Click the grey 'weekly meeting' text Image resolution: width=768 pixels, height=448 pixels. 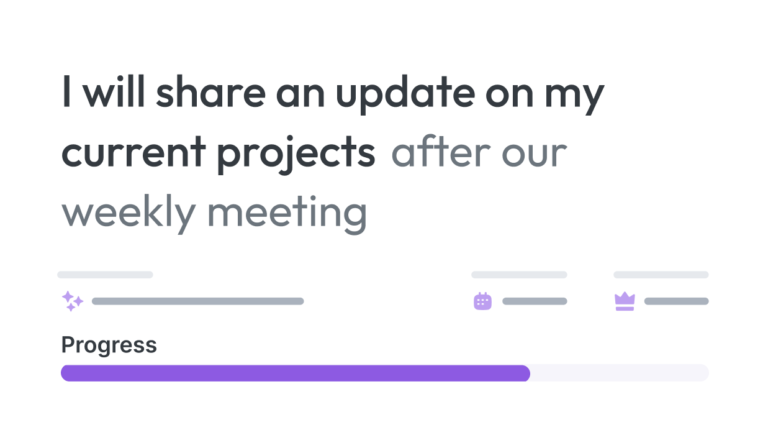pos(214,213)
